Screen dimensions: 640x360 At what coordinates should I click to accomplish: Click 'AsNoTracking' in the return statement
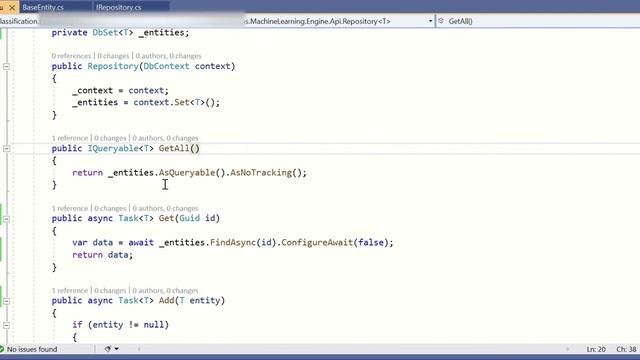pos(261,173)
